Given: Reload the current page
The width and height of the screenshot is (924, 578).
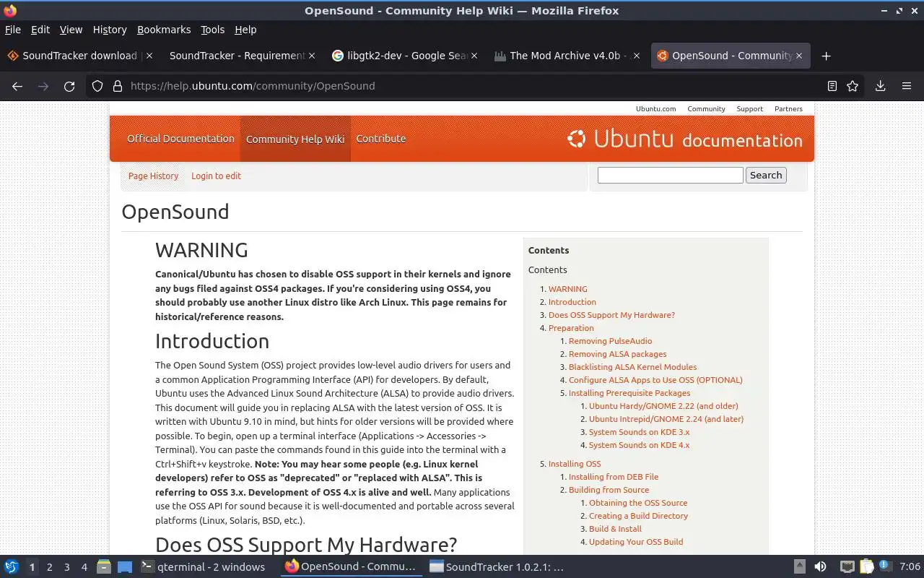Looking at the screenshot, I should (69, 86).
